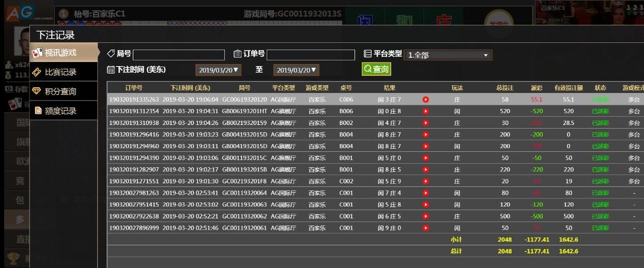Click the 派彩 column header
Image resolution: width=644 pixels, height=268 pixels.
(x=536, y=88)
